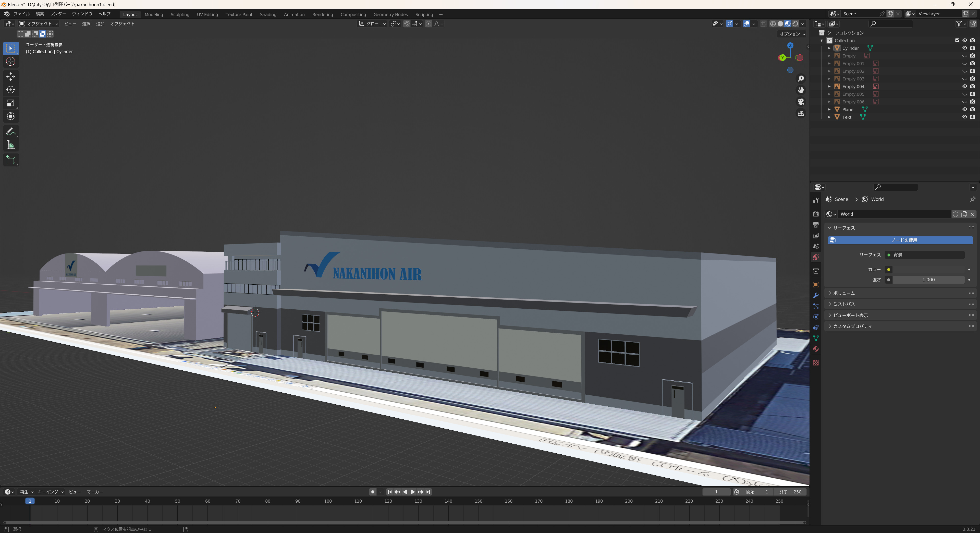Click the ノードを使用 button
Viewport: 980px width, 533px height.
click(x=900, y=240)
